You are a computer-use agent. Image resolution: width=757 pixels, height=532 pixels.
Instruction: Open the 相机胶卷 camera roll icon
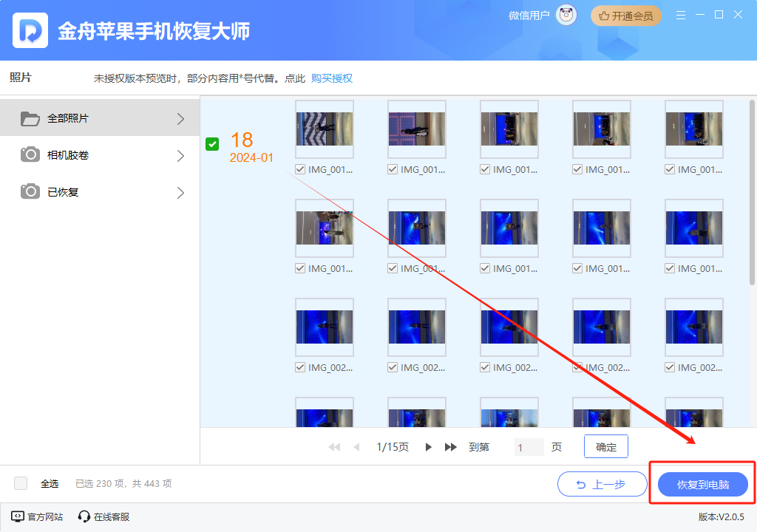click(x=29, y=155)
